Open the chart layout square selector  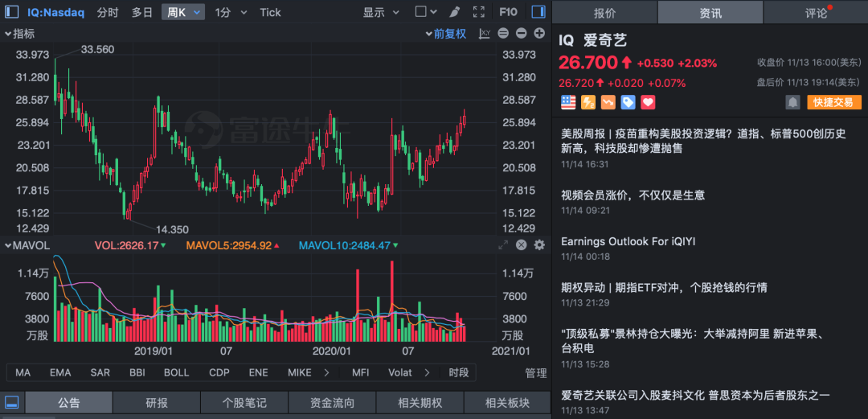tap(420, 11)
